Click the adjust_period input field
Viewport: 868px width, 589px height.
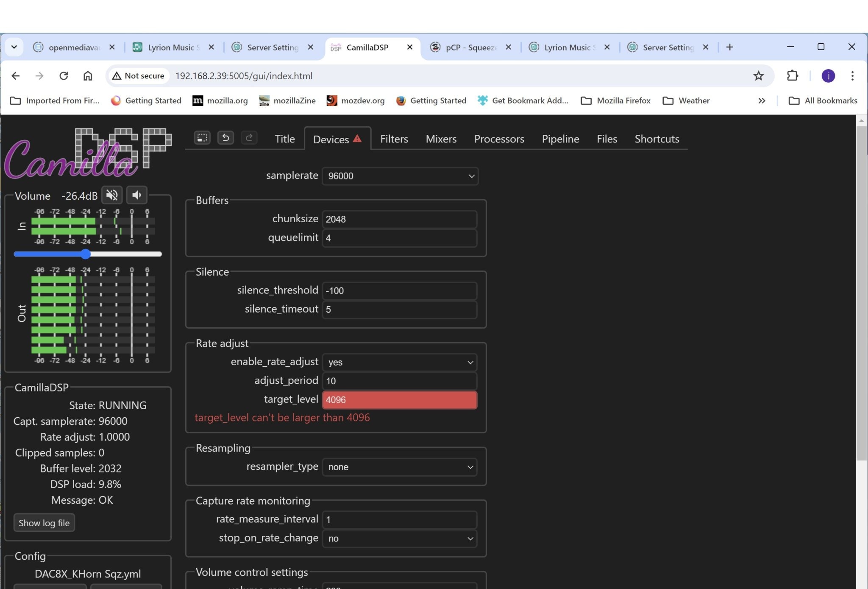(x=400, y=381)
